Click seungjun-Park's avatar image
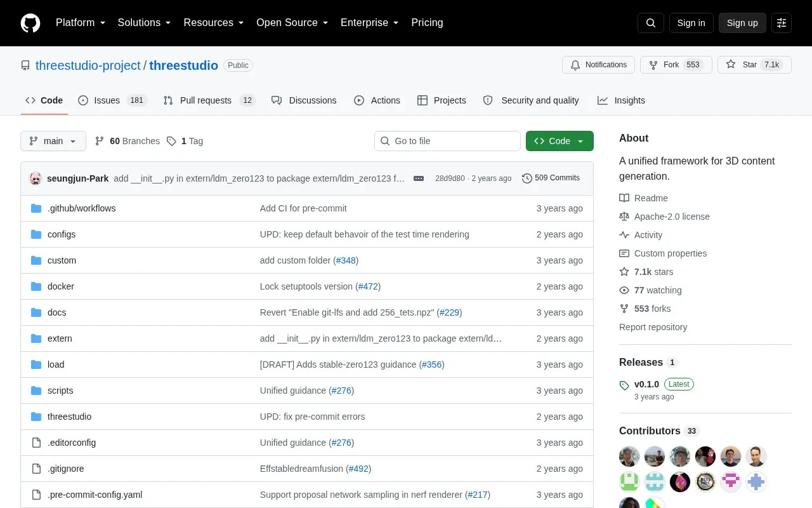 36,178
